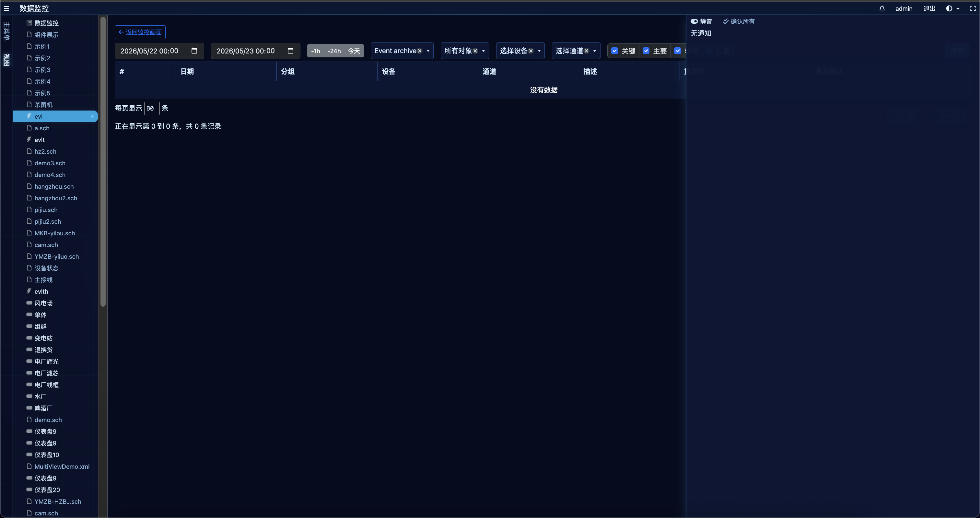This screenshot has width=980, height=518.
Task: Switch to the 视图 vertical tab
Action: tap(6, 60)
